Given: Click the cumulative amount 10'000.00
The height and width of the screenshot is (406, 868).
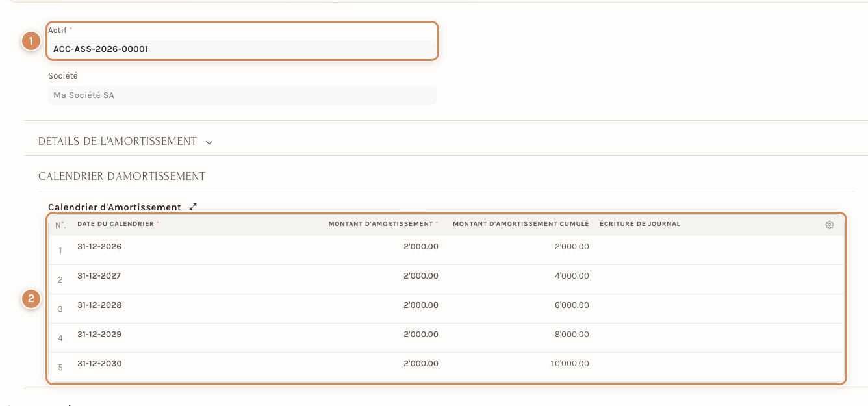Looking at the screenshot, I should point(570,364).
